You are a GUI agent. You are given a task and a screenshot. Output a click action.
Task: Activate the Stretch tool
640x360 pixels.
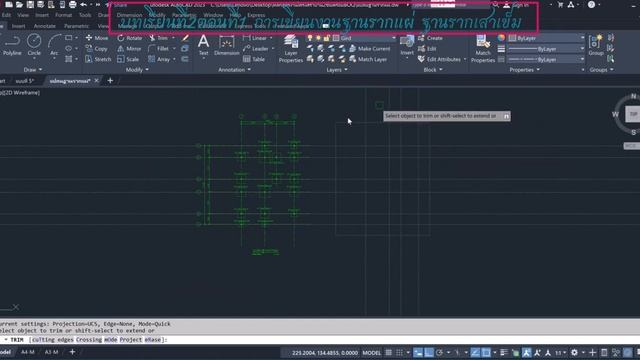[98, 59]
